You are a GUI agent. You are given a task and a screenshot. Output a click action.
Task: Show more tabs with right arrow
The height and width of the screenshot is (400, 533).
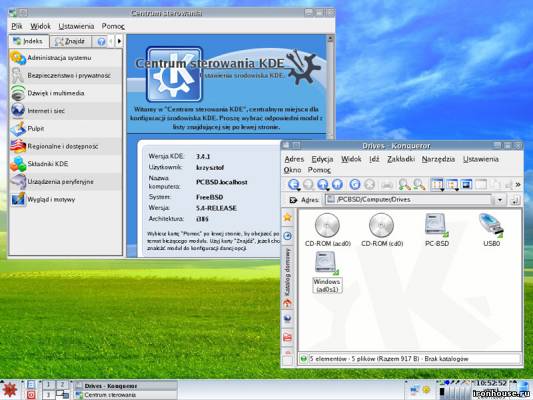119,41
